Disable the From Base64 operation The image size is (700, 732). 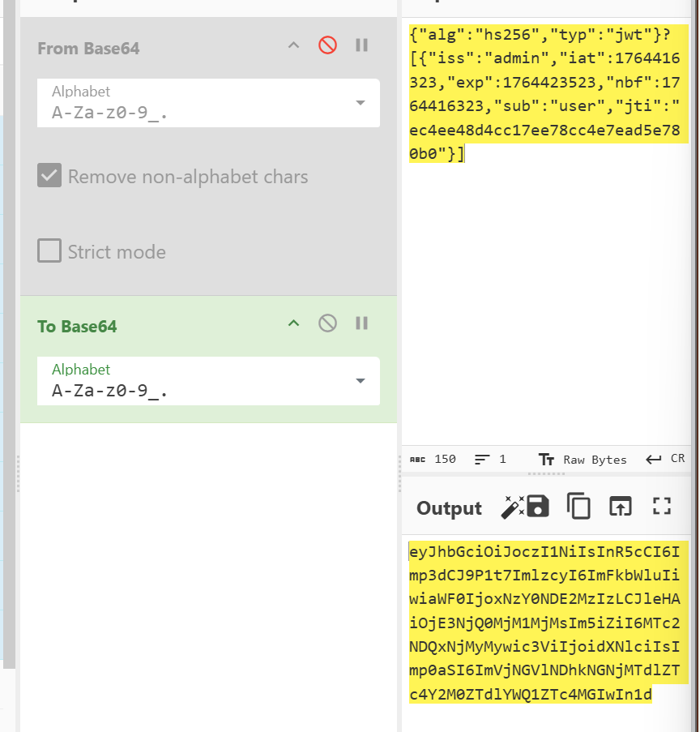tap(327, 45)
